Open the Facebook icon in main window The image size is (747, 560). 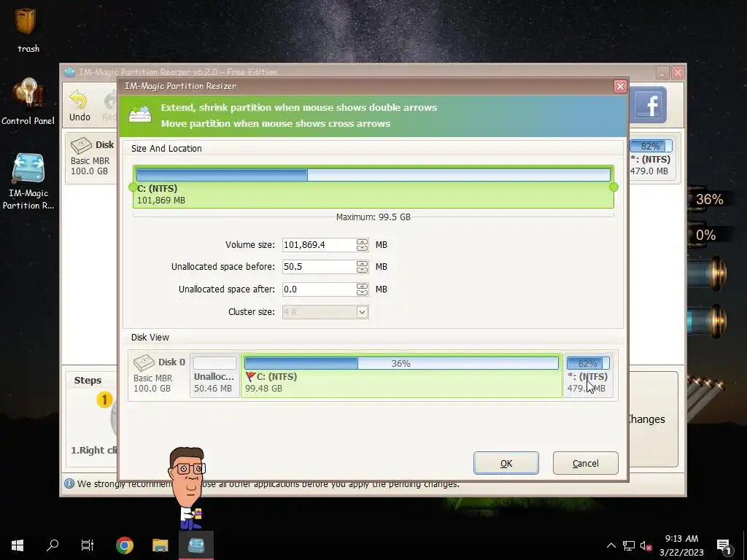click(x=649, y=105)
